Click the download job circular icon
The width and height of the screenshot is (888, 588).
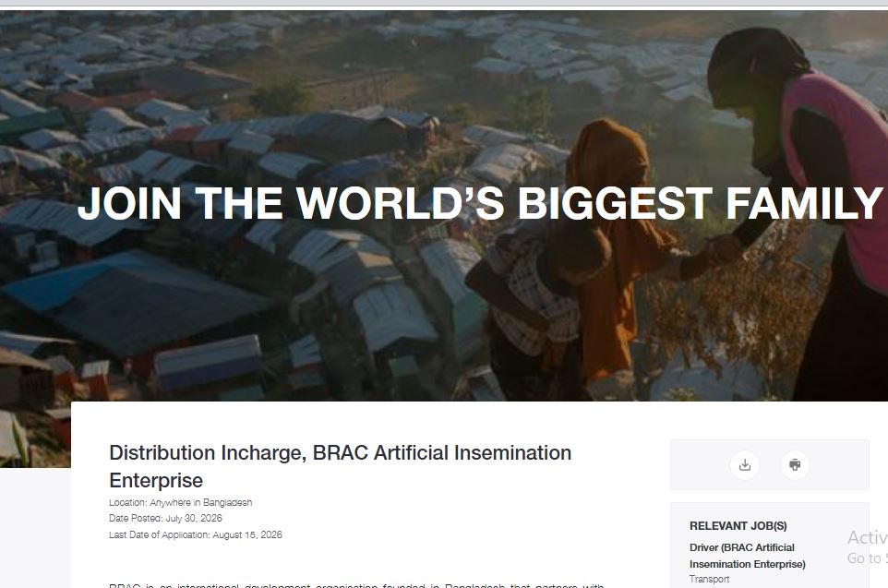click(745, 465)
